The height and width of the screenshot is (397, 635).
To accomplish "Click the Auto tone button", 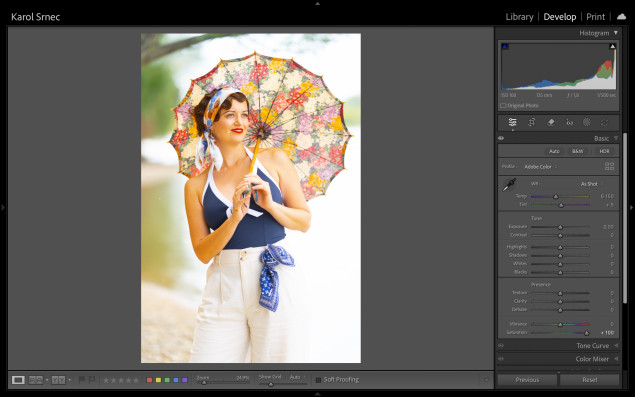I will pyautogui.click(x=554, y=151).
